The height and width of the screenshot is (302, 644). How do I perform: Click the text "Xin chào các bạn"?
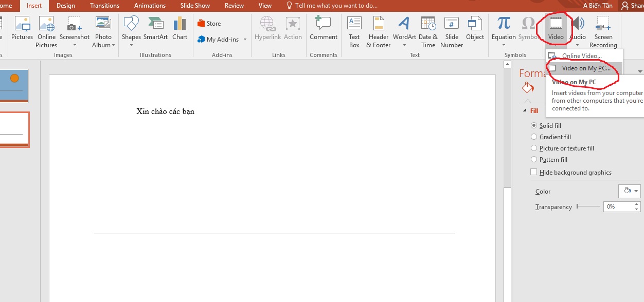165,111
